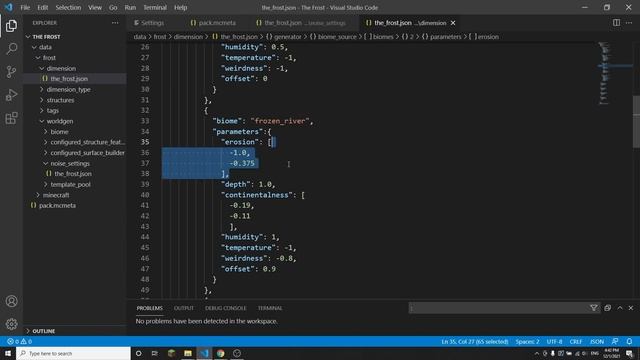Image resolution: width=640 pixels, height=360 pixels.
Task: Open notifications bell in status bar
Action: pos(629,341)
